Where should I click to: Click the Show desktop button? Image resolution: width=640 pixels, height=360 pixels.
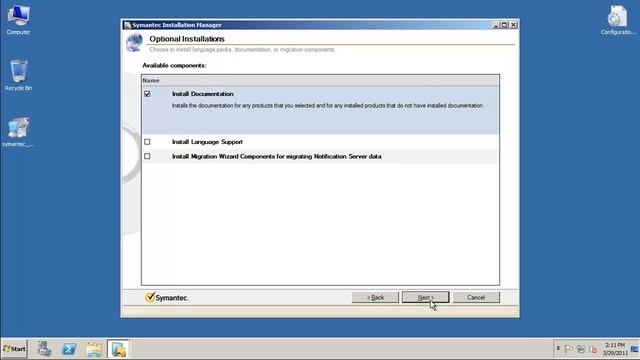click(x=635, y=349)
